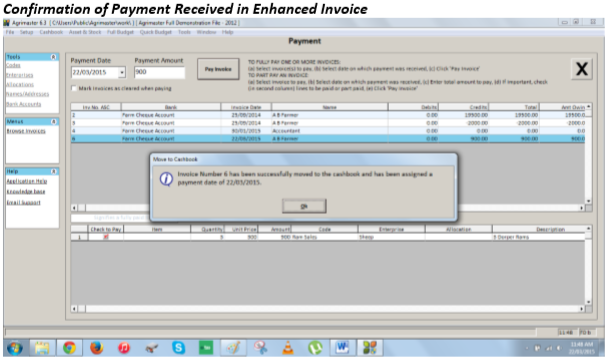This screenshot has height=364, width=611.
Task: Open the Bank Accounts link
Action: pyautogui.click(x=23, y=104)
